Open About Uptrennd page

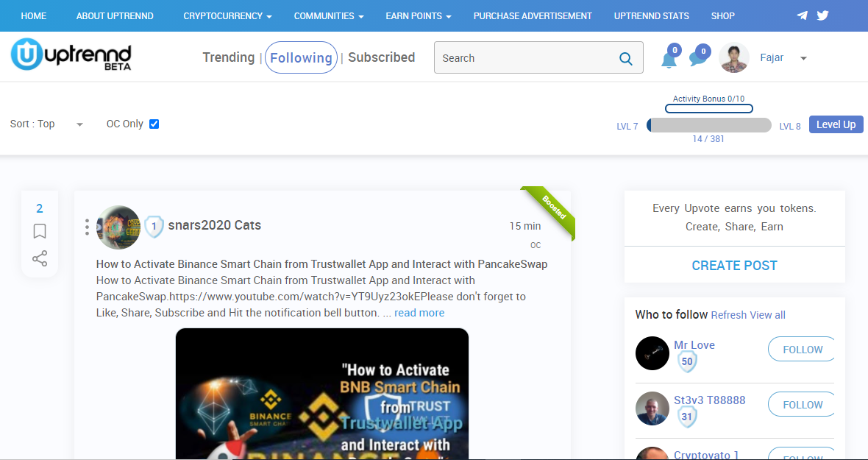point(115,16)
